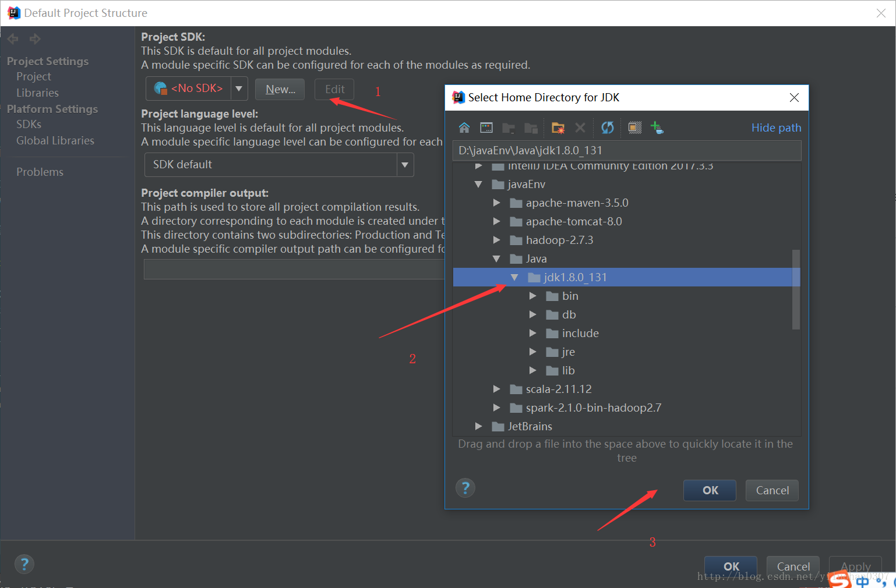
Task: Expand the scala-2.11.12 folder
Action: pyautogui.click(x=496, y=389)
